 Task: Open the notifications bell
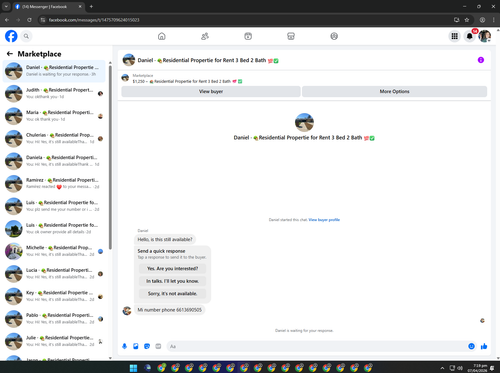470,36
